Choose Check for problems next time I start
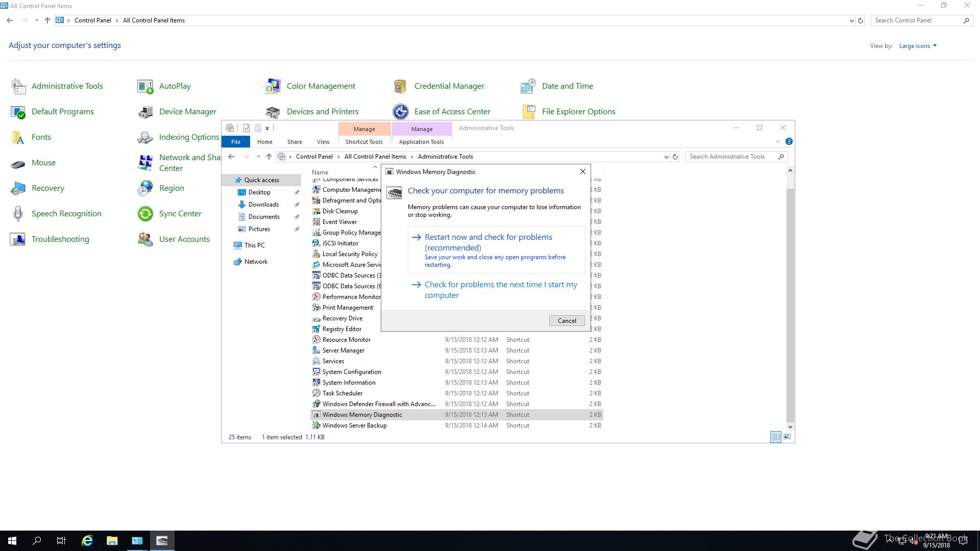Viewport: 980px width, 551px height. coord(496,290)
